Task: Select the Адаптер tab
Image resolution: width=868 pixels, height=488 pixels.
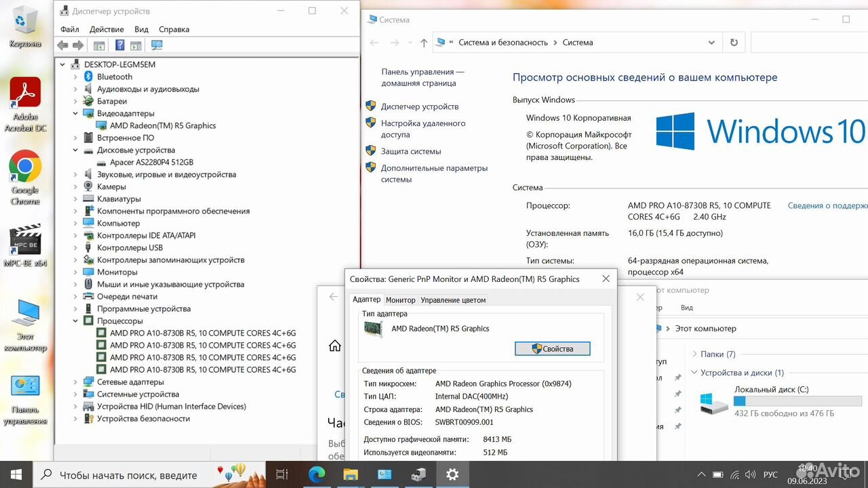Action: coord(367,299)
